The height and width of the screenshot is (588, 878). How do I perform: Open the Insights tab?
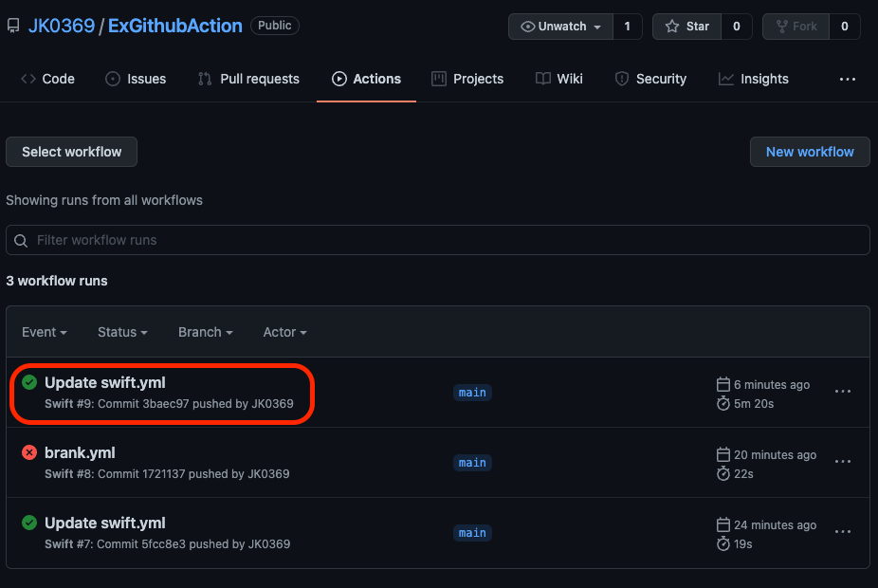[753, 79]
